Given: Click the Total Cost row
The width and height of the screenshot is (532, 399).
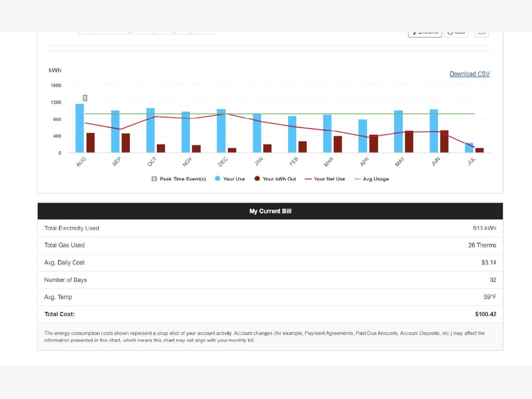Looking at the screenshot, I should [x=270, y=314].
